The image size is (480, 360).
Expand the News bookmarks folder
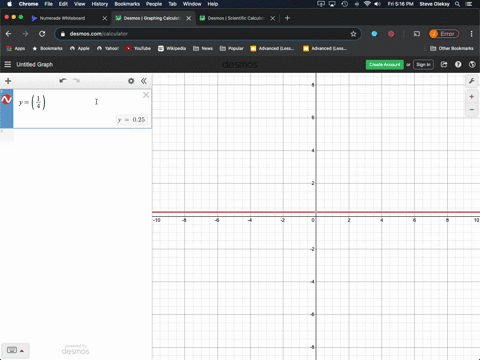203,48
